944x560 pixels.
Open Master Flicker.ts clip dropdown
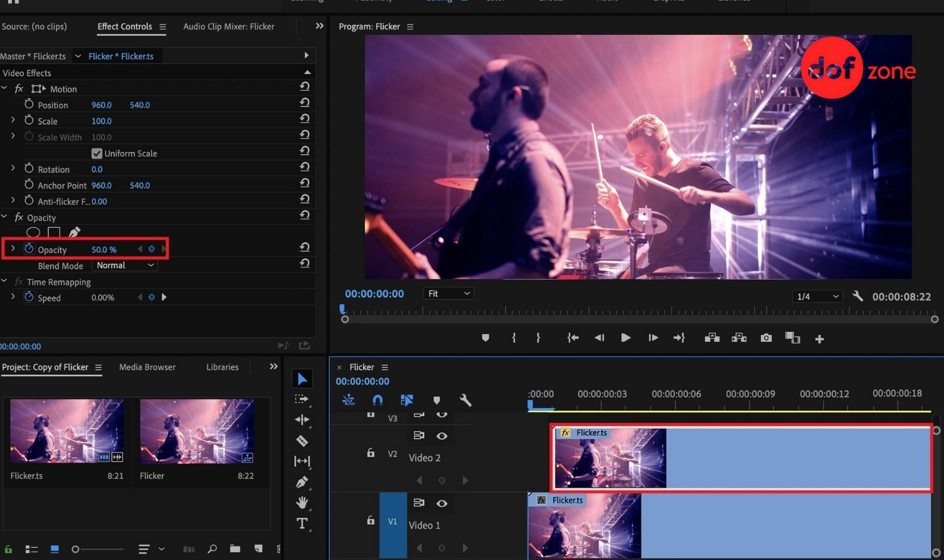click(x=77, y=56)
